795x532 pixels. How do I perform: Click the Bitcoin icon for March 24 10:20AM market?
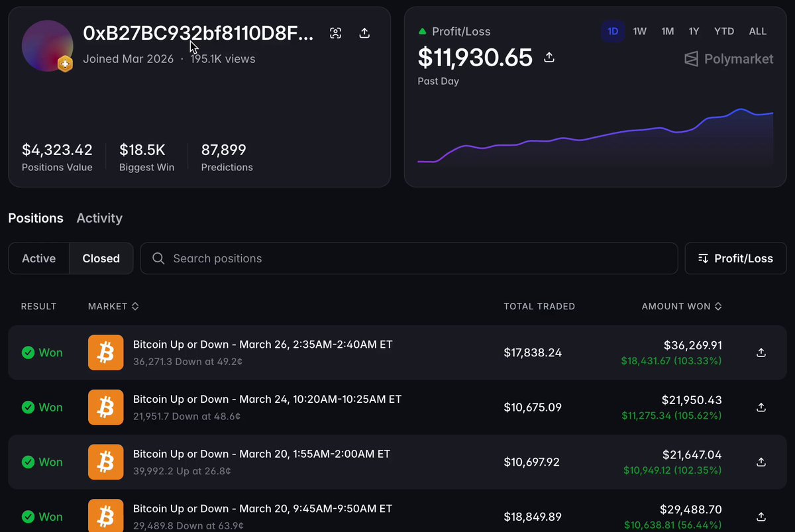point(106,407)
